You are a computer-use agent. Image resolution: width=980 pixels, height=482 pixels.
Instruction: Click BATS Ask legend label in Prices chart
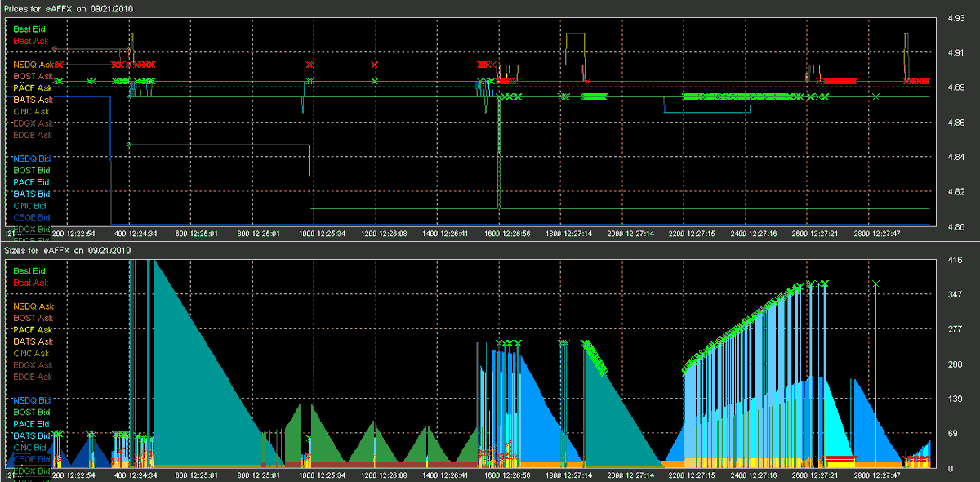tap(33, 100)
